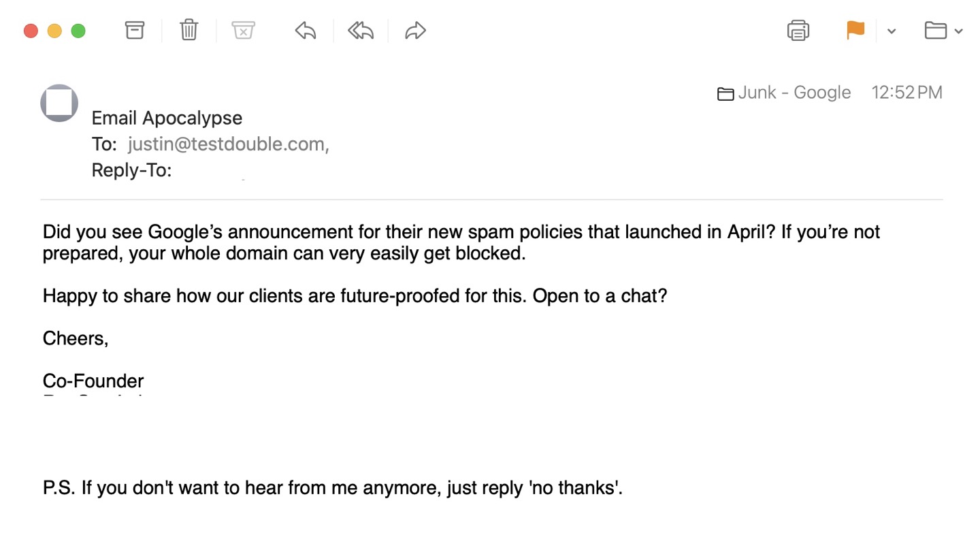Forward this email

point(415,31)
